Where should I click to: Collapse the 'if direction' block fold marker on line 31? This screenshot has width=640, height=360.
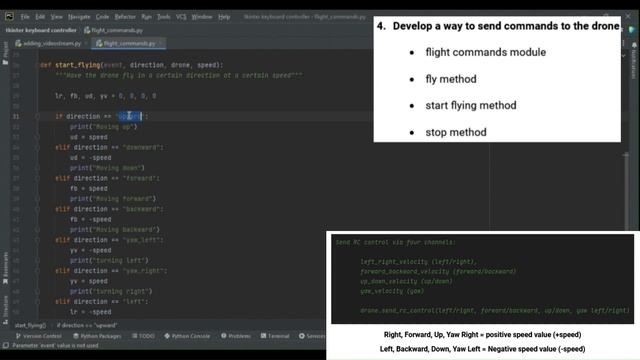pos(37,116)
